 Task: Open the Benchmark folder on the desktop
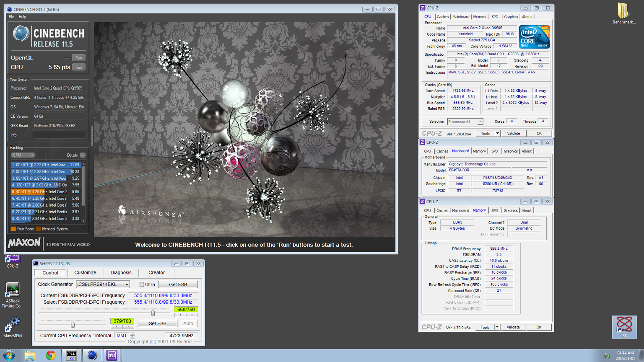624,13
